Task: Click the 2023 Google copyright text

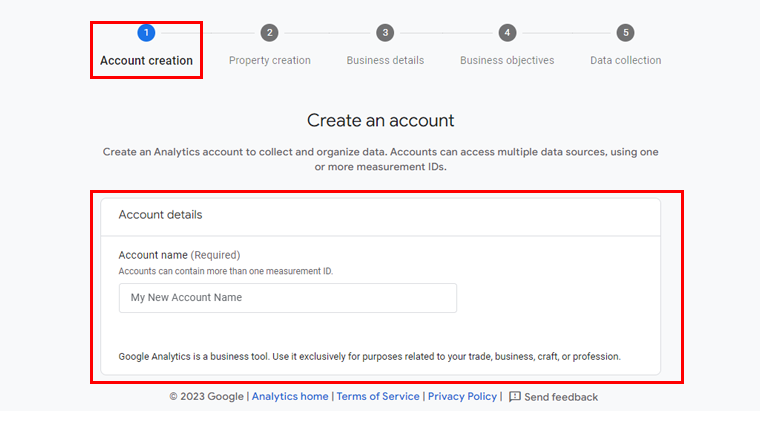Action: (206, 396)
